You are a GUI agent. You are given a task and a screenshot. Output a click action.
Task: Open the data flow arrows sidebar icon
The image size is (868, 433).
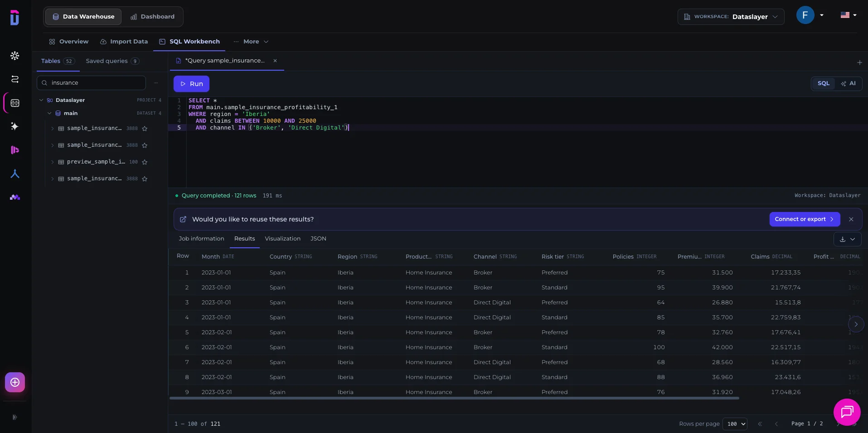pos(15,79)
